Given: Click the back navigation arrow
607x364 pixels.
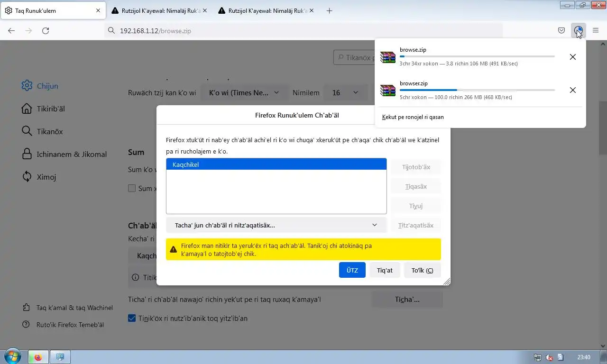Looking at the screenshot, I should pyautogui.click(x=11, y=30).
